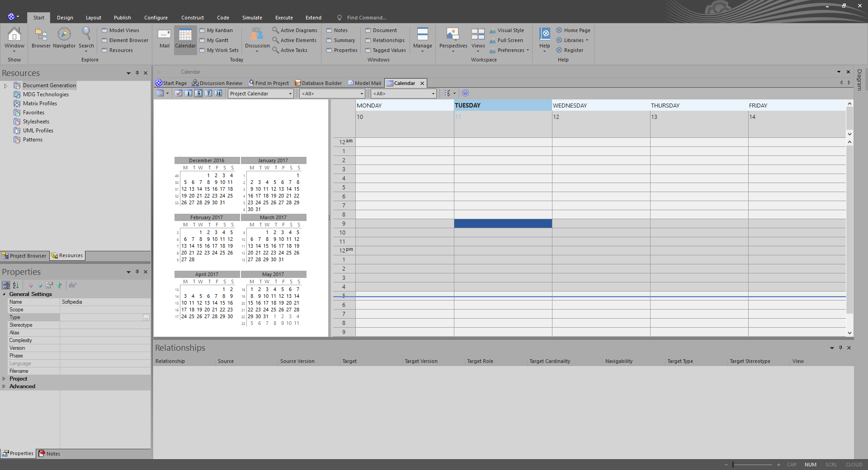Click the application logo menu icon

[11, 17]
